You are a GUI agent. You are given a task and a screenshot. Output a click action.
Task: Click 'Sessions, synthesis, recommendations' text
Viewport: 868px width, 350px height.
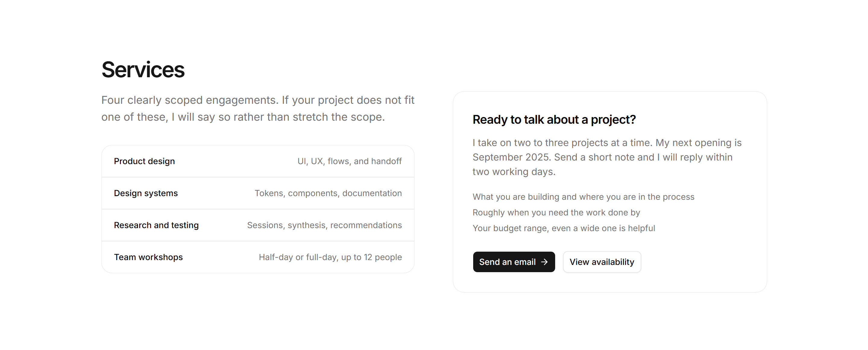click(325, 225)
